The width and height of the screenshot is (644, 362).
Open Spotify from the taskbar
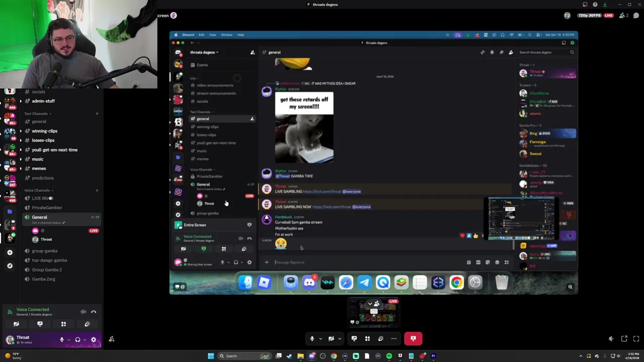click(x=389, y=356)
